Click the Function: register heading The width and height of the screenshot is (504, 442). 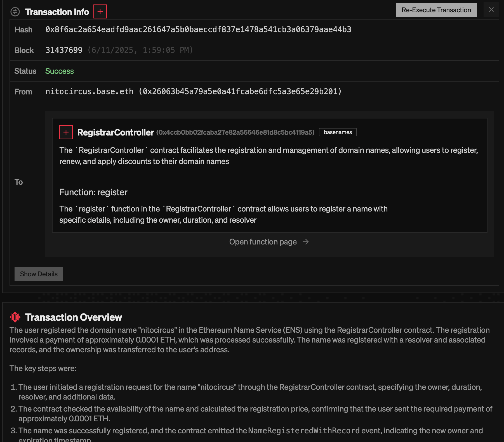[x=93, y=192]
